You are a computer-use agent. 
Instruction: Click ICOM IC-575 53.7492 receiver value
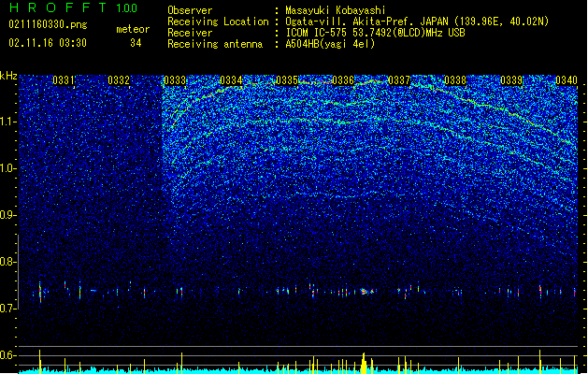tap(375, 33)
